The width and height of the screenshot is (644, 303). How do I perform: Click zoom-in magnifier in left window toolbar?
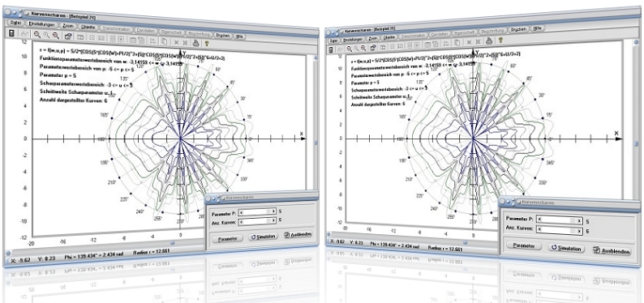pos(37,35)
